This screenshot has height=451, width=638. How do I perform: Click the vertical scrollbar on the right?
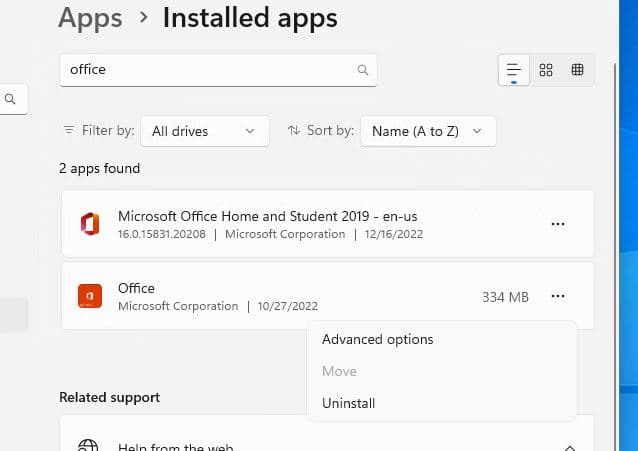pyautogui.click(x=614, y=200)
